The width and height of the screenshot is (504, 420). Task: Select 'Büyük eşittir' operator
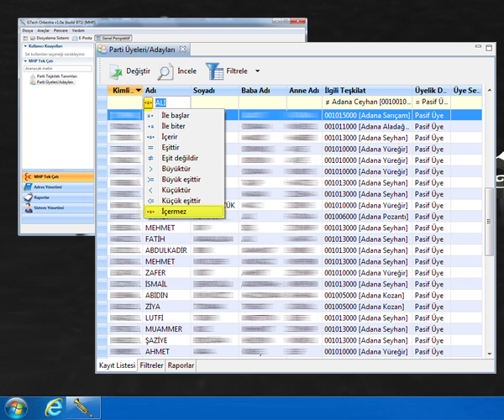(184, 179)
